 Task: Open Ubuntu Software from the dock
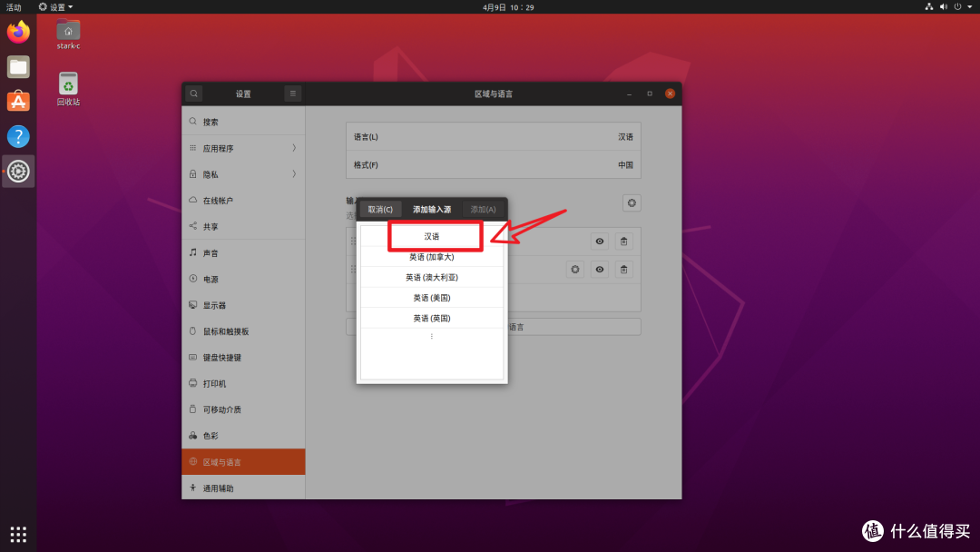tap(17, 101)
